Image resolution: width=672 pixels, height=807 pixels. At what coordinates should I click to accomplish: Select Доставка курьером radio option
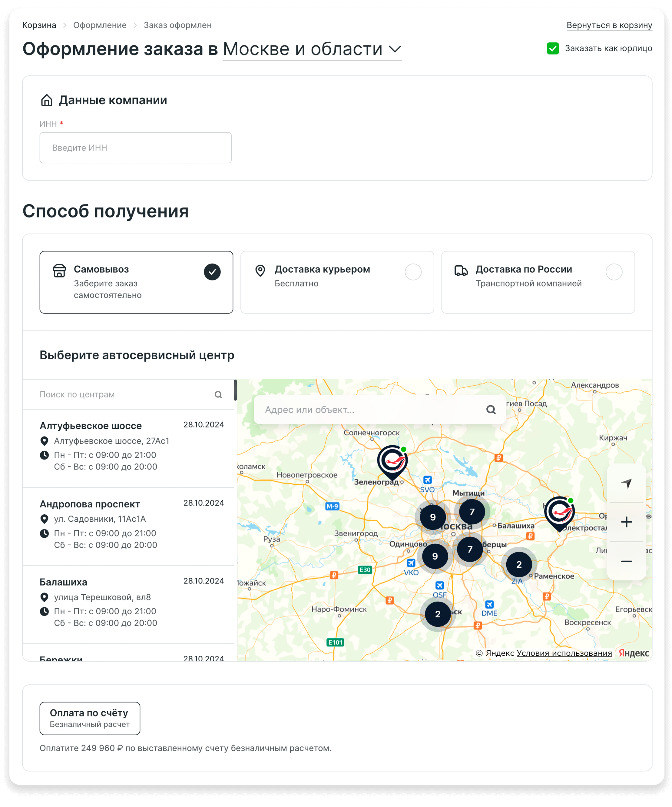coord(413,272)
